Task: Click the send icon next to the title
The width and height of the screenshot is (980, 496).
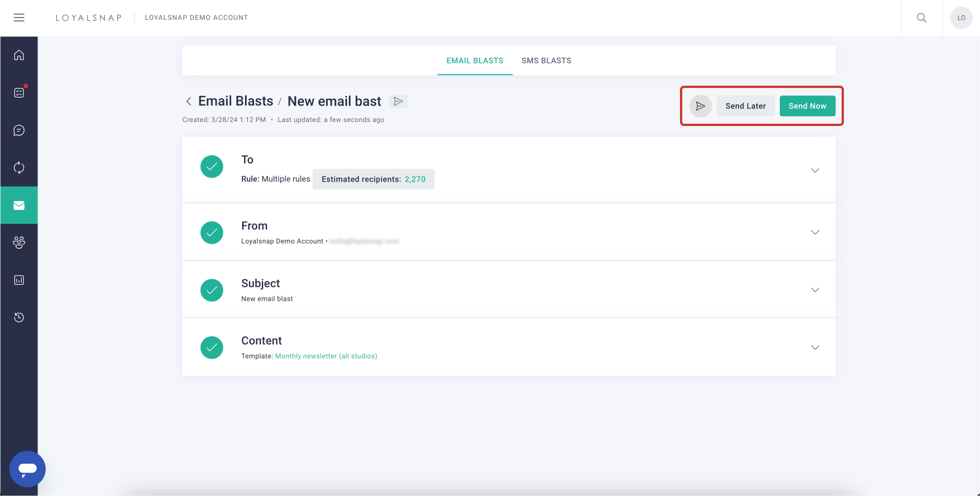Action: click(398, 101)
